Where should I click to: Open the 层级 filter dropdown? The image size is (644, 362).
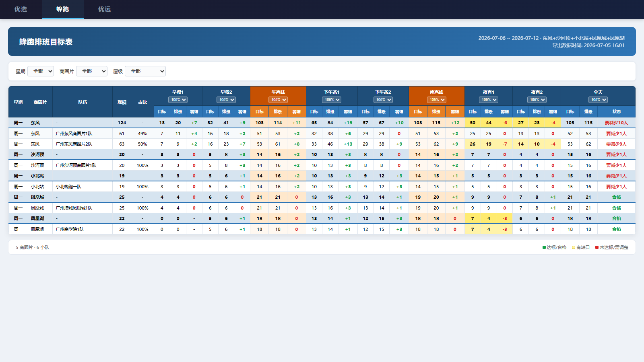pyautogui.click(x=145, y=71)
